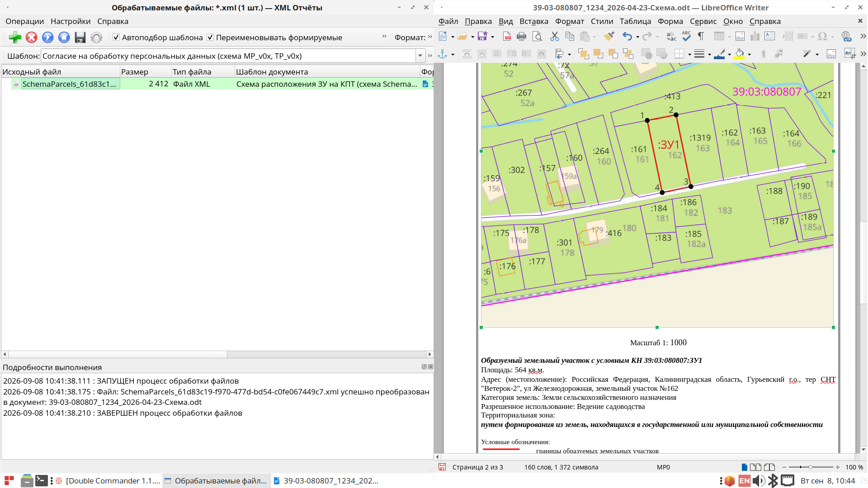This screenshot has height=488, width=868.
Task: Click the Insert Hyperlink globe icon
Action: [847, 37]
